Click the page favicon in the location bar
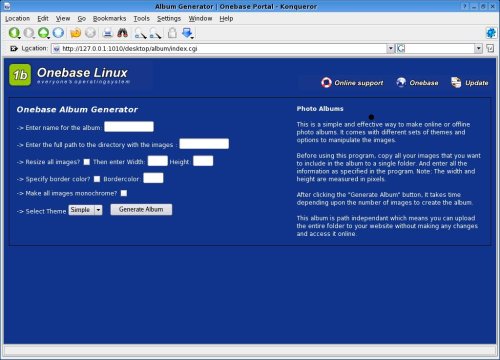Image resolution: width=500 pixels, height=360 pixels. 56,49
